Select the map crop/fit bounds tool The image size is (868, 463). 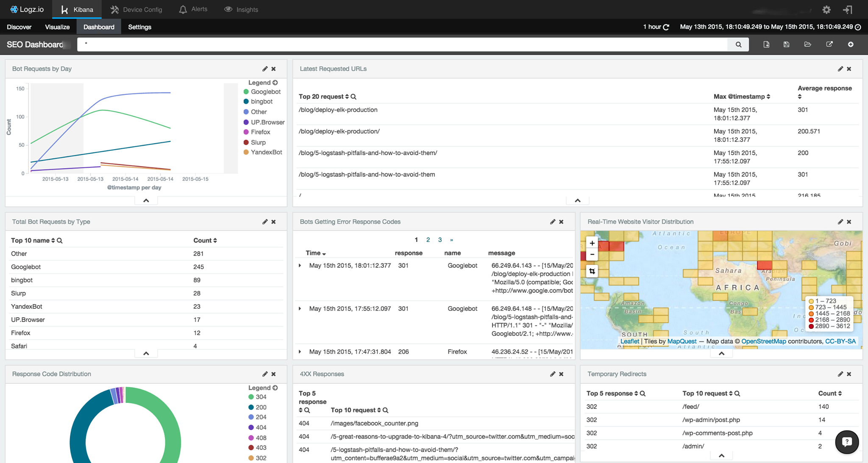(592, 271)
